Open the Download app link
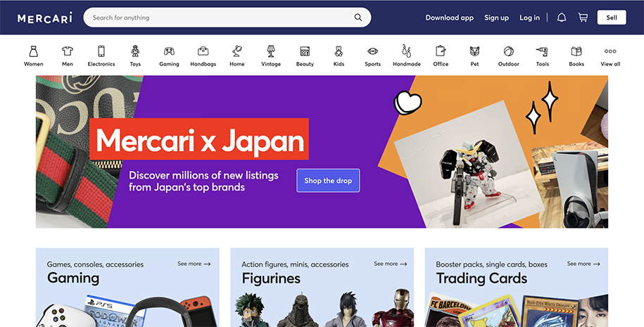The width and height of the screenshot is (644, 327). pyautogui.click(x=449, y=18)
